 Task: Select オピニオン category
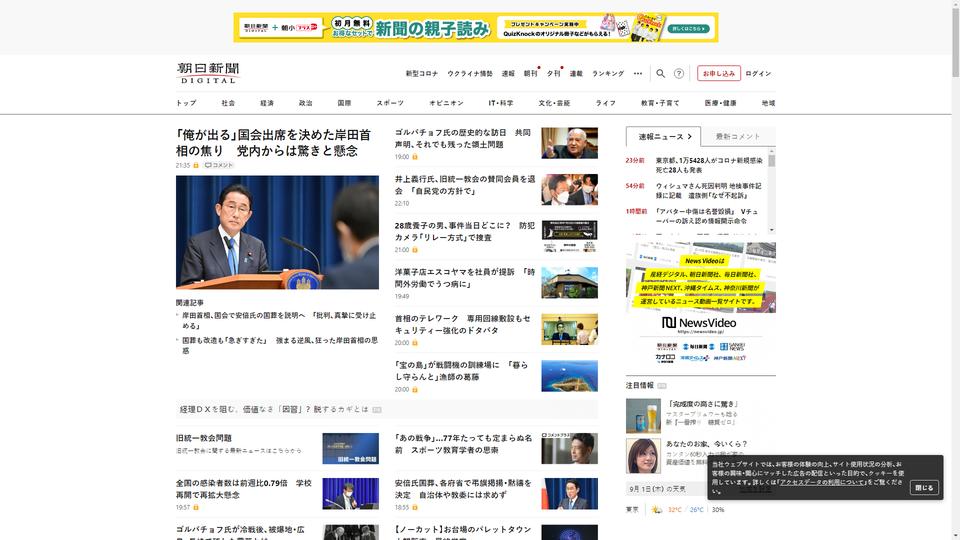click(x=446, y=103)
